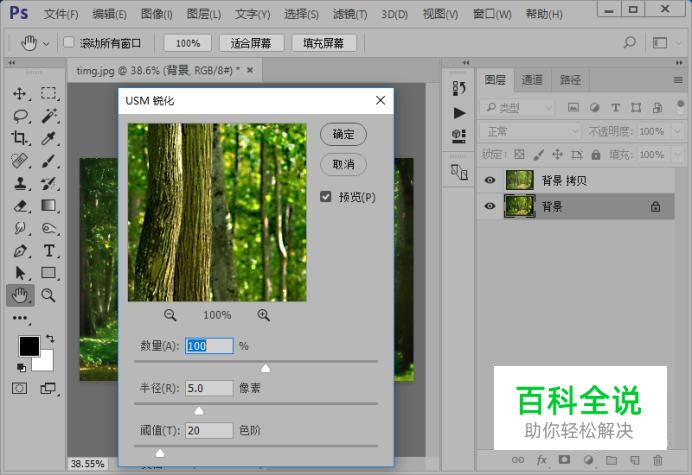Hide the 背景 拷贝 layer

click(490, 180)
